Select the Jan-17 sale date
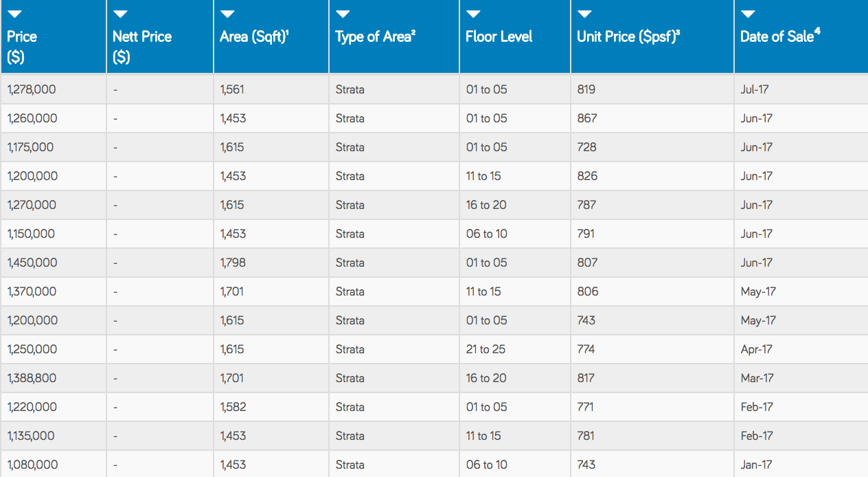 [756, 465]
